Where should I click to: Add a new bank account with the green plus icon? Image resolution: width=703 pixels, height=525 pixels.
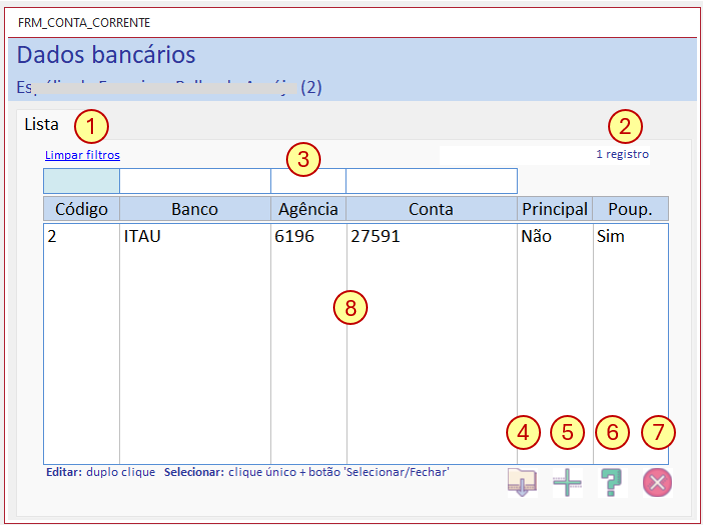click(x=567, y=483)
